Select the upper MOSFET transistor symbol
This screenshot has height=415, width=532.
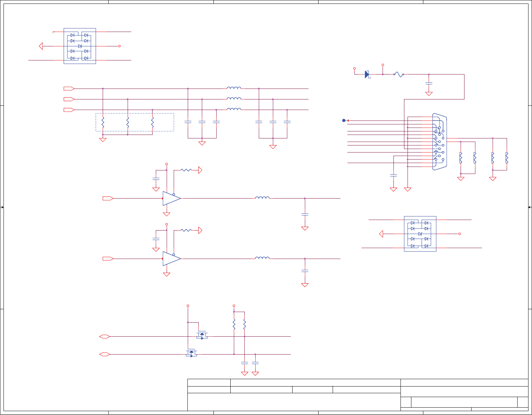[x=202, y=335]
